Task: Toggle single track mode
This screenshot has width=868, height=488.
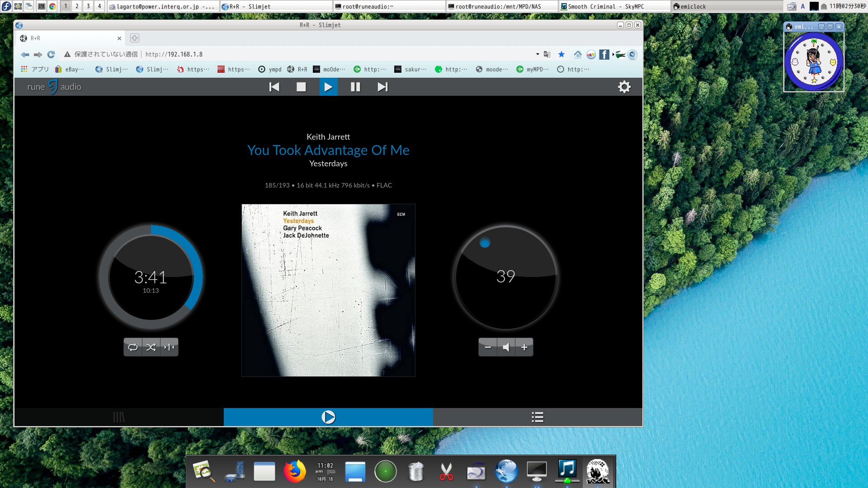Action: [169, 347]
